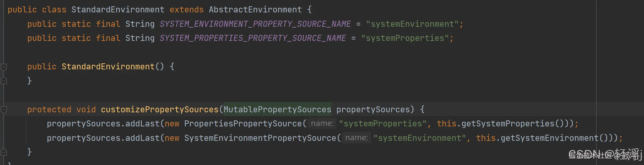Screen dimensions: 644x165
Task: Click the SystemEnvironmentPropertySource class reference
Action: click(260, 138)
